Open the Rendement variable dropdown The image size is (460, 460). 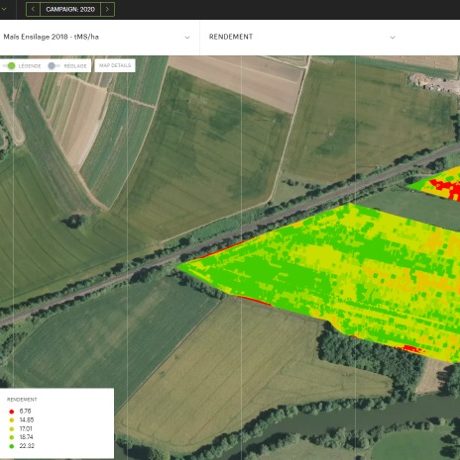point(302,37)
